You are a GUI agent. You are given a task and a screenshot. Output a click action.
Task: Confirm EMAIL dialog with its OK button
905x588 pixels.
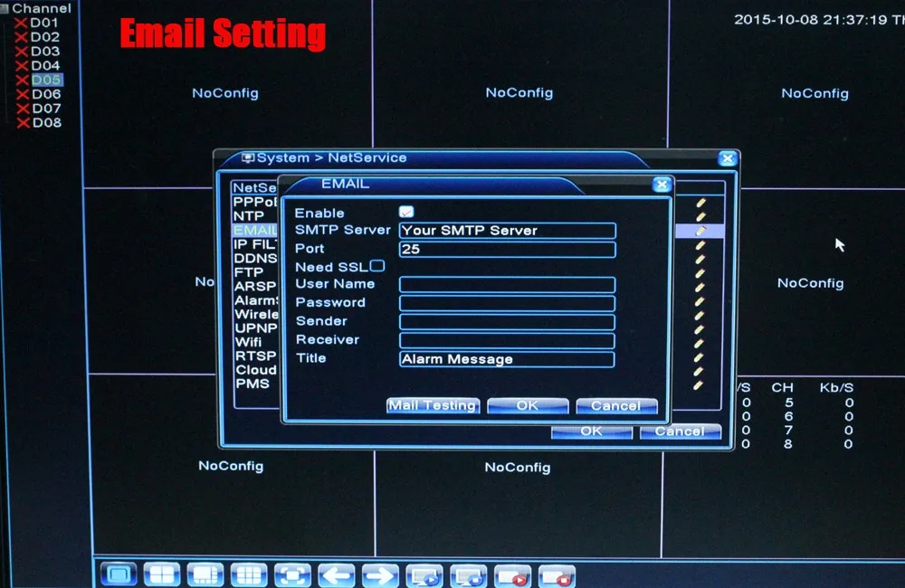pos(528,405)
